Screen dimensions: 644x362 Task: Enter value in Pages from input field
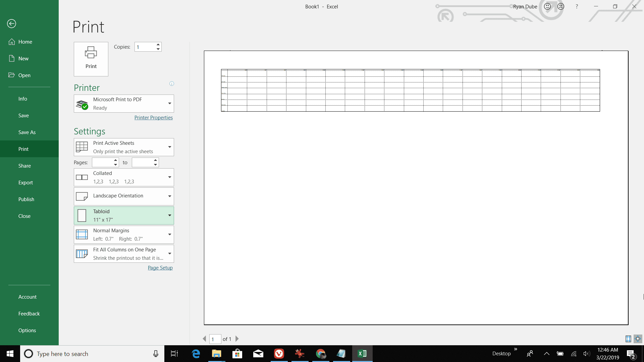click(102, 162)
